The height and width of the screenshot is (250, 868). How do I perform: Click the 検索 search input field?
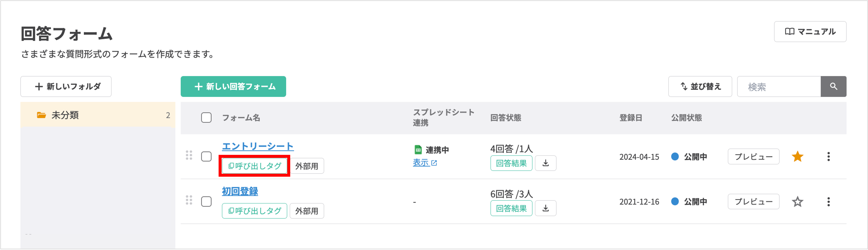click(778, 87)
